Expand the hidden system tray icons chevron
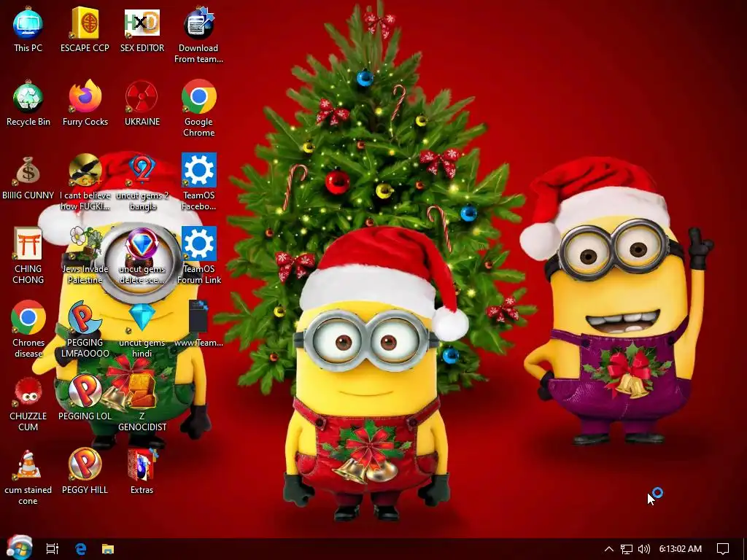 click(x=609, y=549)
